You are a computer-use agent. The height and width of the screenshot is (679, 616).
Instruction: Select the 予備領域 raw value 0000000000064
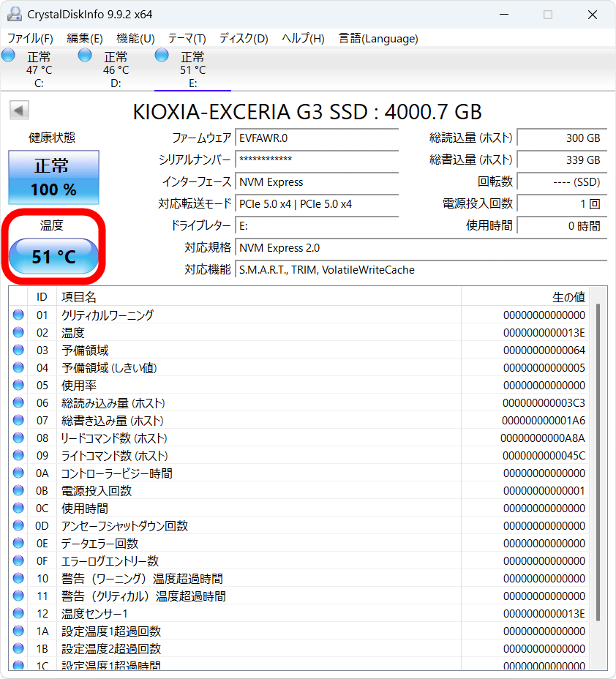pyautogui.click(x=544, y=350)
